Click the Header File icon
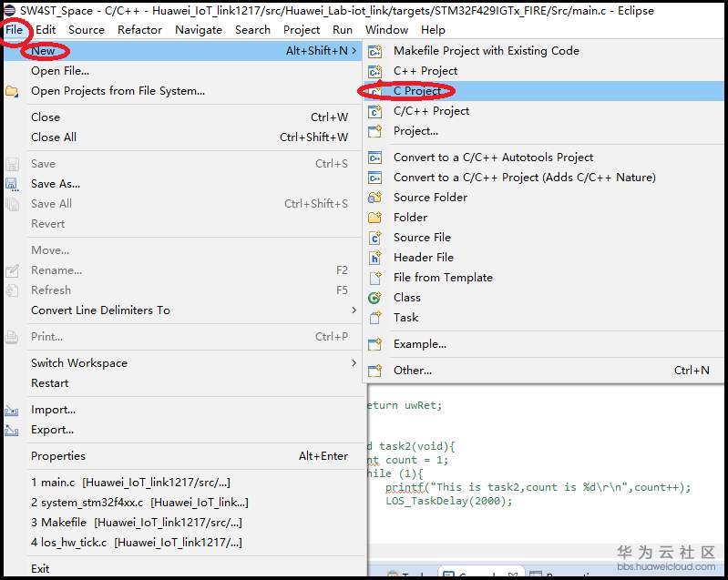728x580 pixels. point(374,258)
